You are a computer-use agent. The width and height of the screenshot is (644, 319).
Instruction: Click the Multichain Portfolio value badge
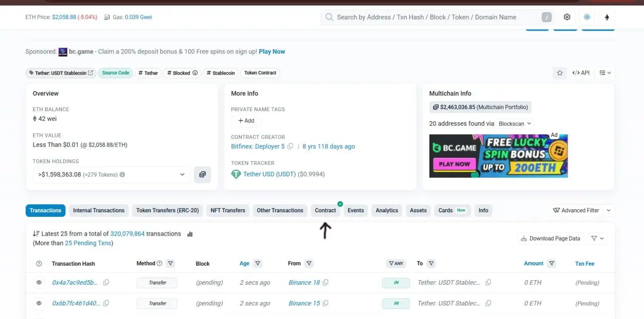480,107
